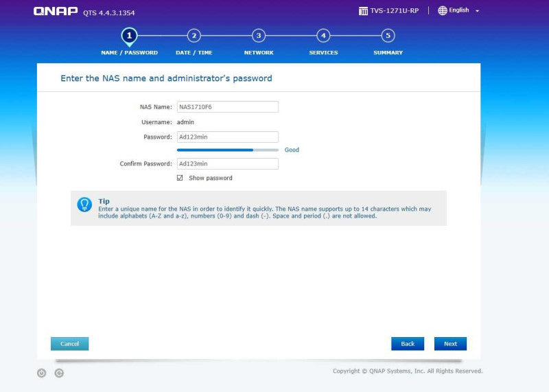Click the page heading about NAS name

tap(166, 78)
